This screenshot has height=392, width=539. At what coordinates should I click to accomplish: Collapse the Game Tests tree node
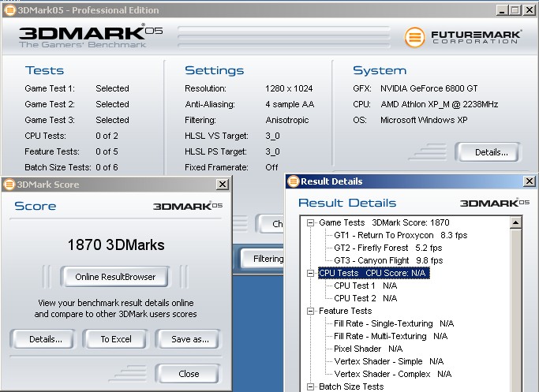click(311, 223)
